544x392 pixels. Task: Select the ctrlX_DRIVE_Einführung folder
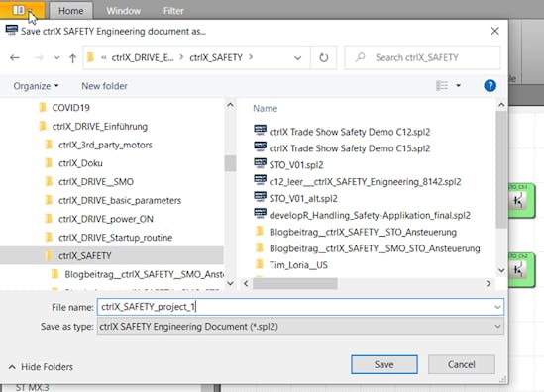click(100, 126)
